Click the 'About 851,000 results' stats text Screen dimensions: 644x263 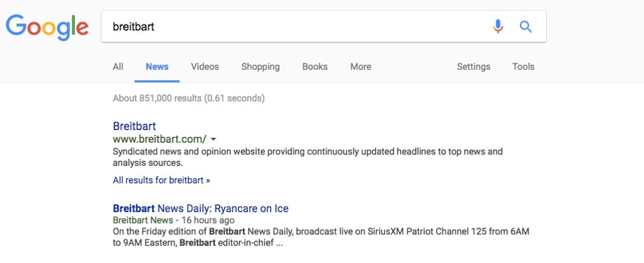click(x=188, y=99)
